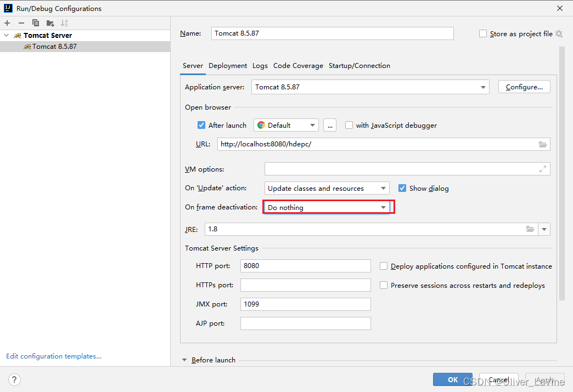
Task: Open the JRE dropdown arrow
Action: click(x=544, y=229)
